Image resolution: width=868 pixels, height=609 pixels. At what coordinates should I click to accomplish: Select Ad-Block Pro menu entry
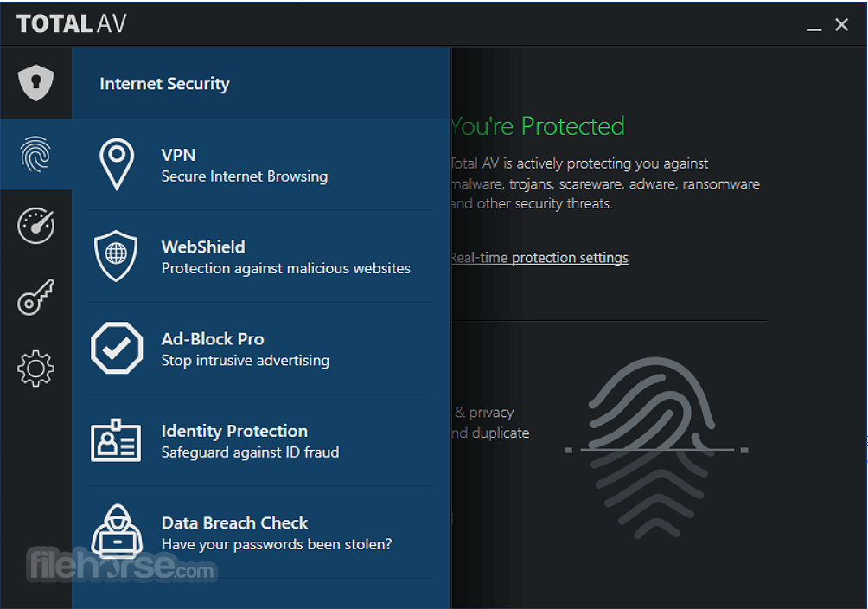click(260, 349)
